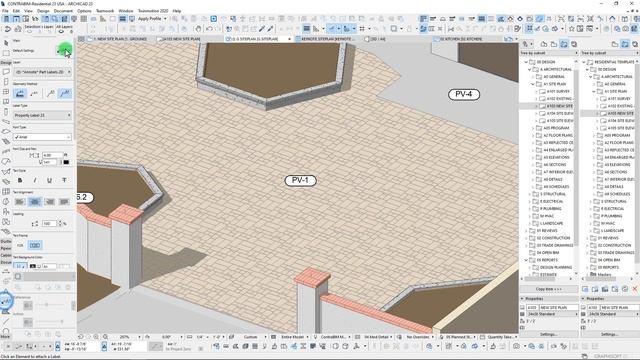The height and width of the screenshot is (360, 640).
Task: Open the File menu
Action: (x=5, y=11)
